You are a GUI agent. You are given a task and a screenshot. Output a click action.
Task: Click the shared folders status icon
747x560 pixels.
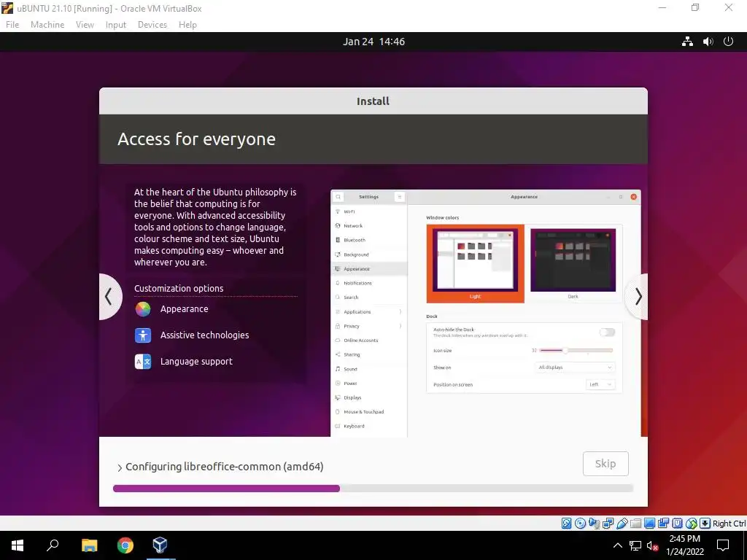(635, 524)
